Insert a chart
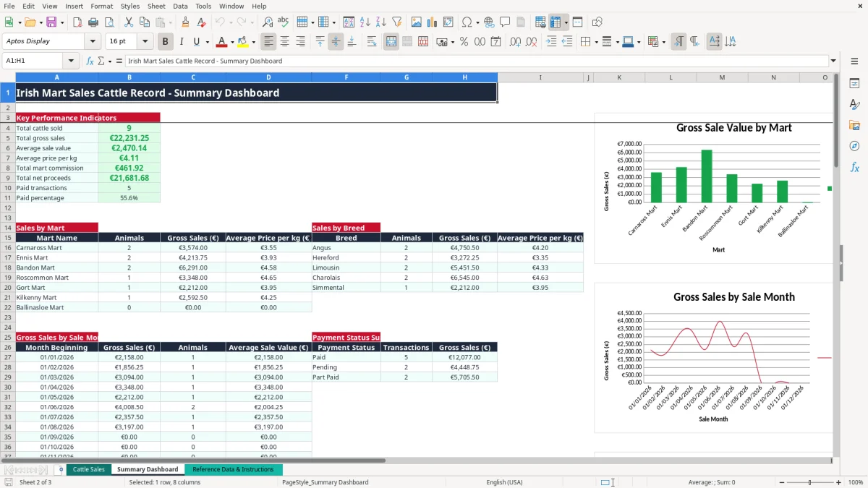 pyautogui.click(x=432, y=22)
